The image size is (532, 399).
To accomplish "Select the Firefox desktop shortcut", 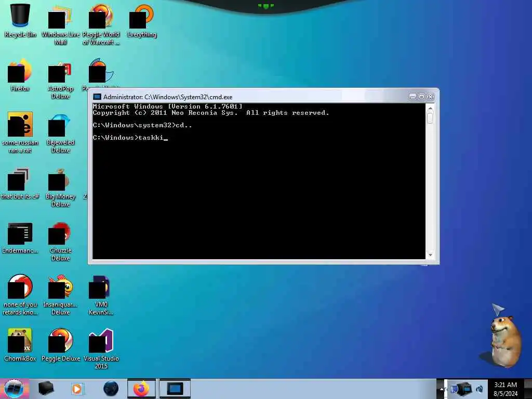I will pyautogui.click(x=20, y=75).
